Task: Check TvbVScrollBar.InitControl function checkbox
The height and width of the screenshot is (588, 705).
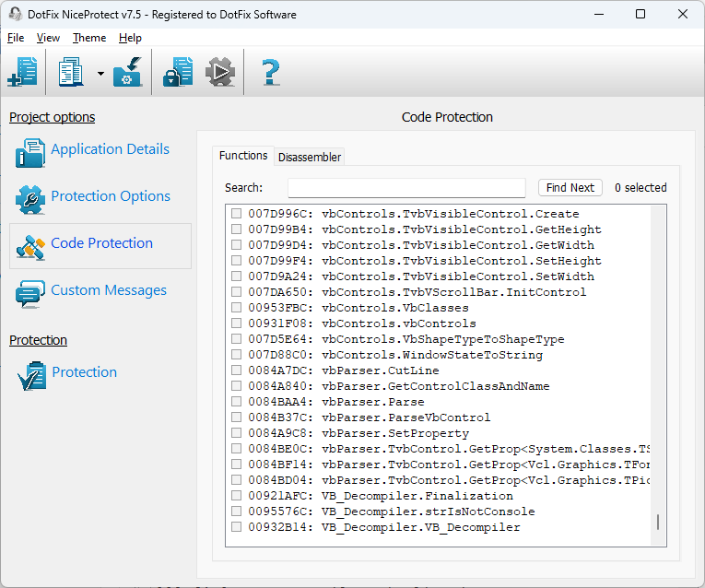Action: coord(236,292)
